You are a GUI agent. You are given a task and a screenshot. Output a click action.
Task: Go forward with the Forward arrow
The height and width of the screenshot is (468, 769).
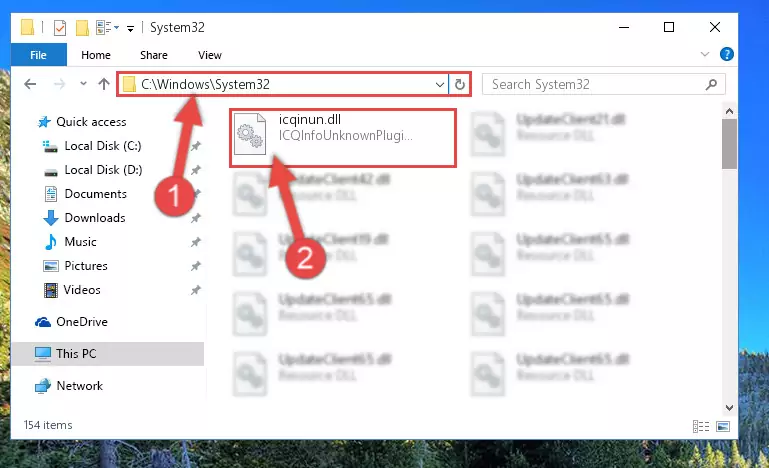(60, 84)
